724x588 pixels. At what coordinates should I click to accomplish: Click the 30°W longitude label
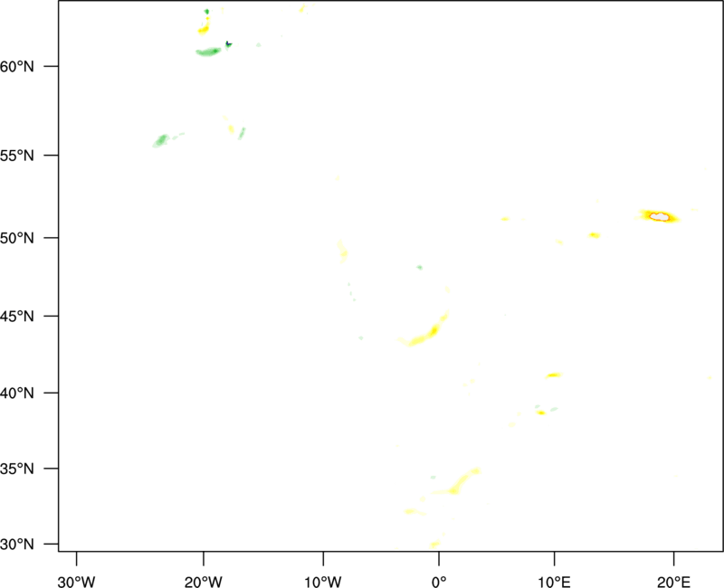[x=76, y=582]
